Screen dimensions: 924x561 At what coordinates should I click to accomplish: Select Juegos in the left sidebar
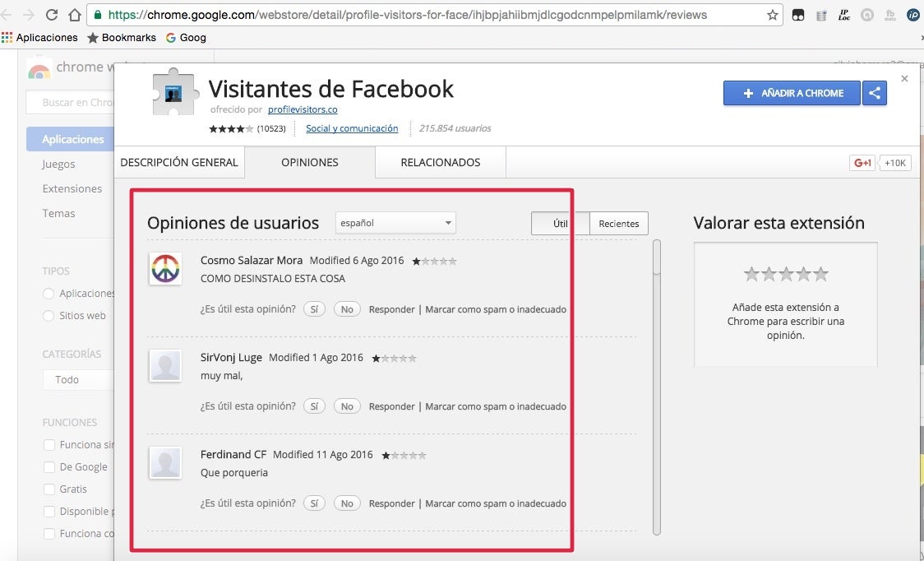58,164
